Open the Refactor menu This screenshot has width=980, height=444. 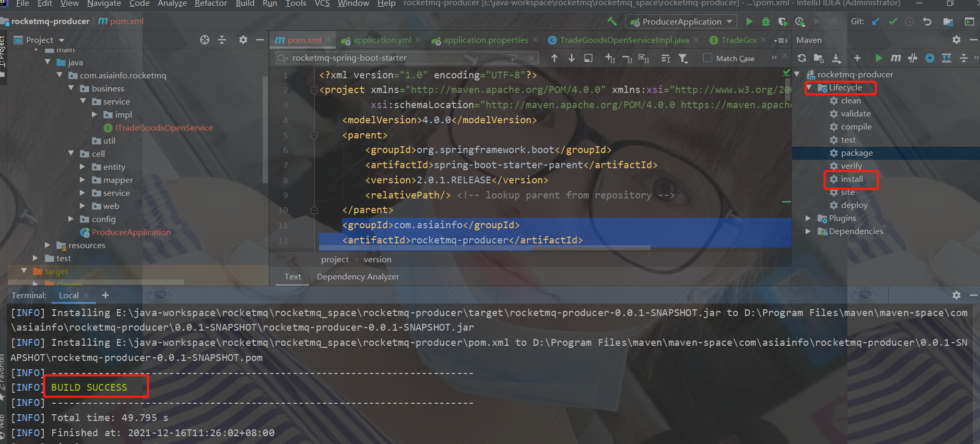coord(211,4)
